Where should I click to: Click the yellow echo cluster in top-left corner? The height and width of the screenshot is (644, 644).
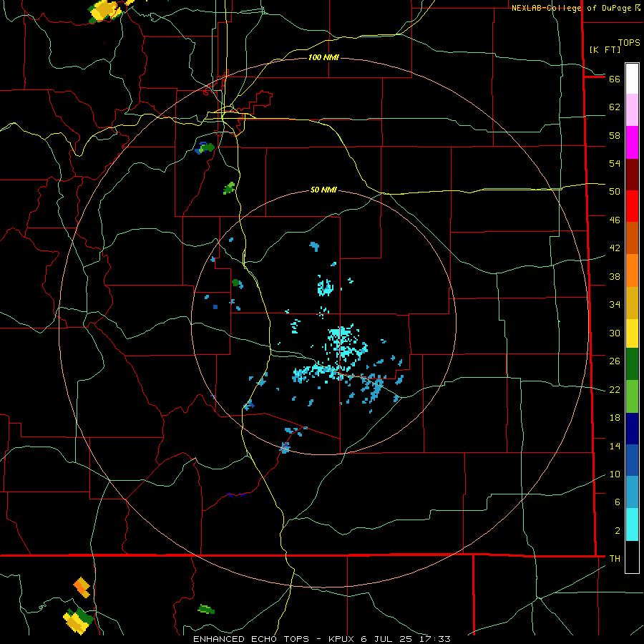click(x=107, y=11)
